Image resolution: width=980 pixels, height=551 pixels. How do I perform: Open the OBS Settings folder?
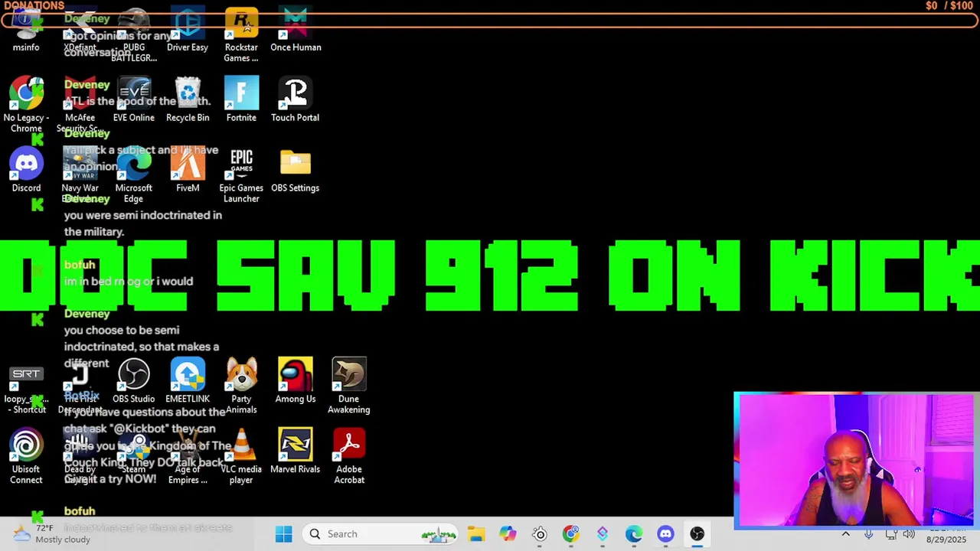295,170
